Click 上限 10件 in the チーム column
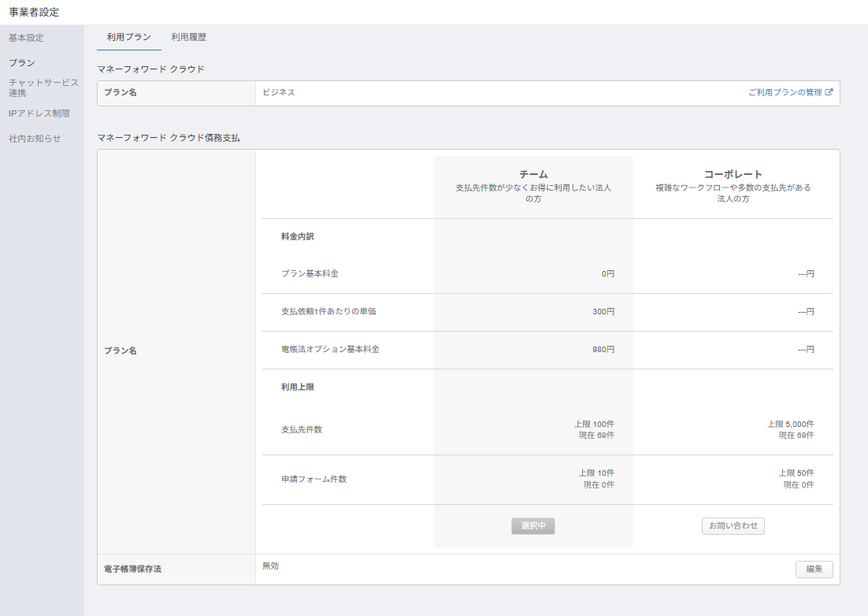 click(597, 473)
